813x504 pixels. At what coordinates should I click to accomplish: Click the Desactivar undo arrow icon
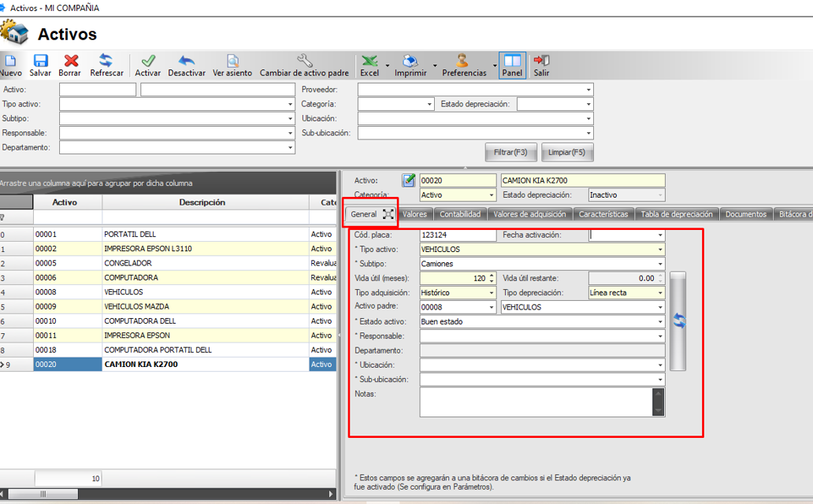[x=187, y=61]
